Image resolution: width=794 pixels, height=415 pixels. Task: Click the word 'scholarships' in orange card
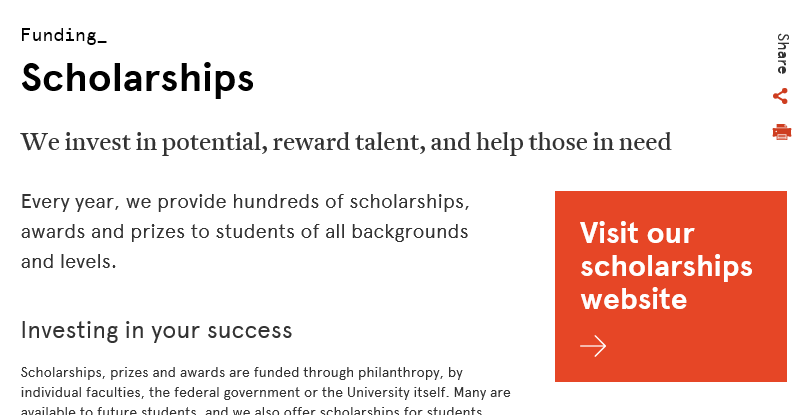(666, 267)
